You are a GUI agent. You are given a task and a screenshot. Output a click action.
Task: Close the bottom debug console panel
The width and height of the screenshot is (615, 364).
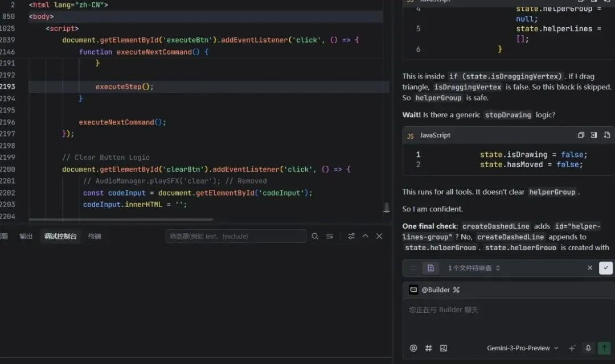click(379, 236)
